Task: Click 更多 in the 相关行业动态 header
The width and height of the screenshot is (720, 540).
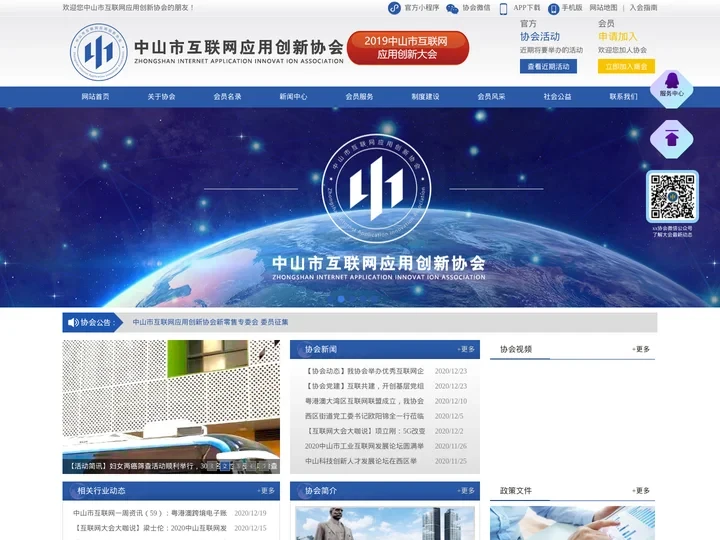Action: click(266, 491)
